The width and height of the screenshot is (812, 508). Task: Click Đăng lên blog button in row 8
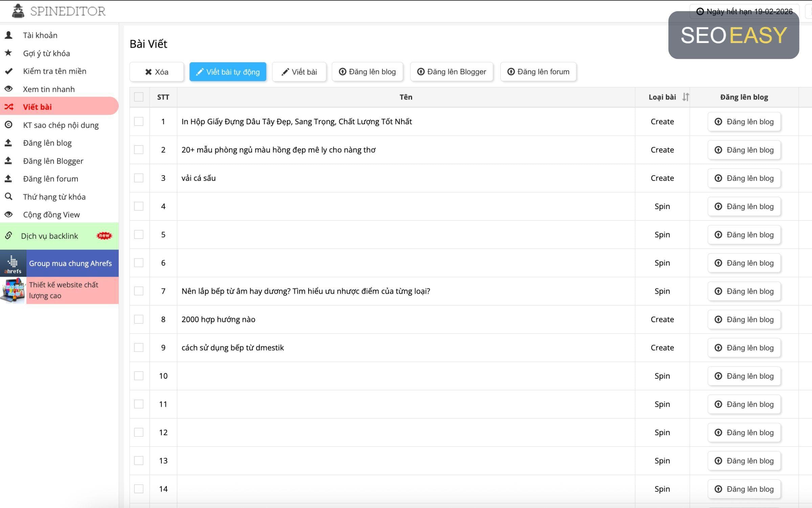(x=744, y=320)
